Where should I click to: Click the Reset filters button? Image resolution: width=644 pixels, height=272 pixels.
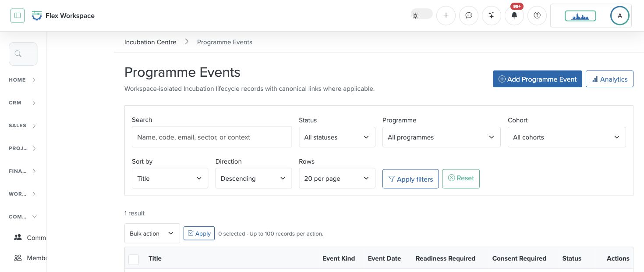(461, 179)
